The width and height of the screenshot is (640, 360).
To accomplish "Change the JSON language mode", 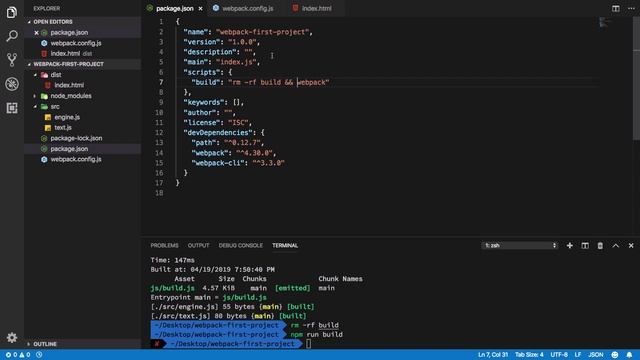I will coord(596,355).
